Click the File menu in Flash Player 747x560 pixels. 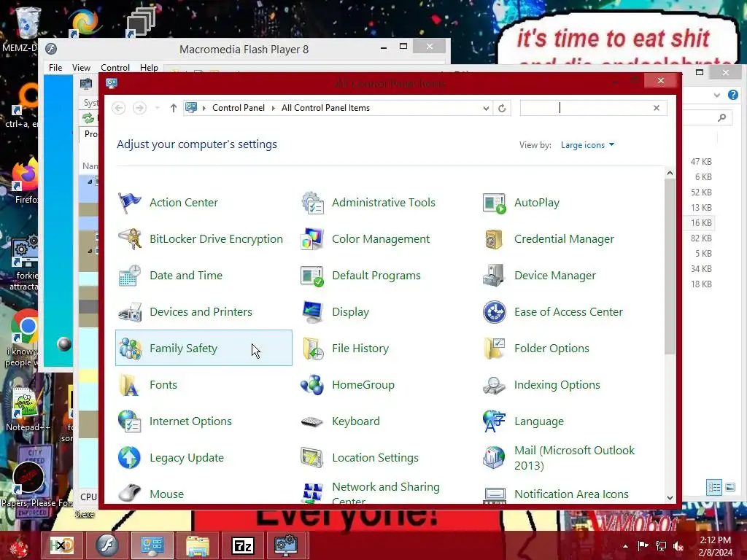55,68
